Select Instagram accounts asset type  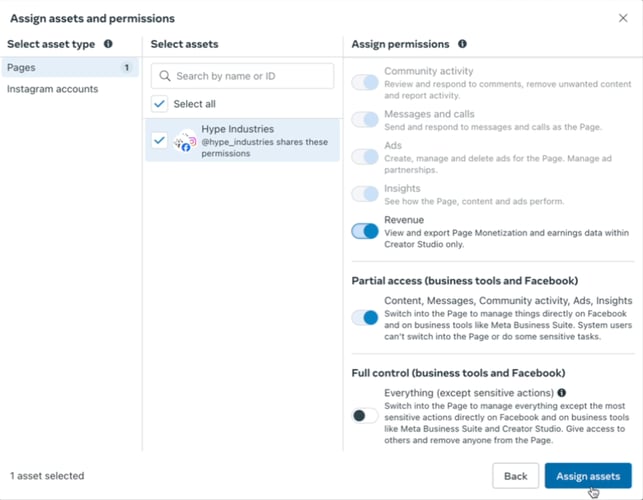click(x=52, y=89)
